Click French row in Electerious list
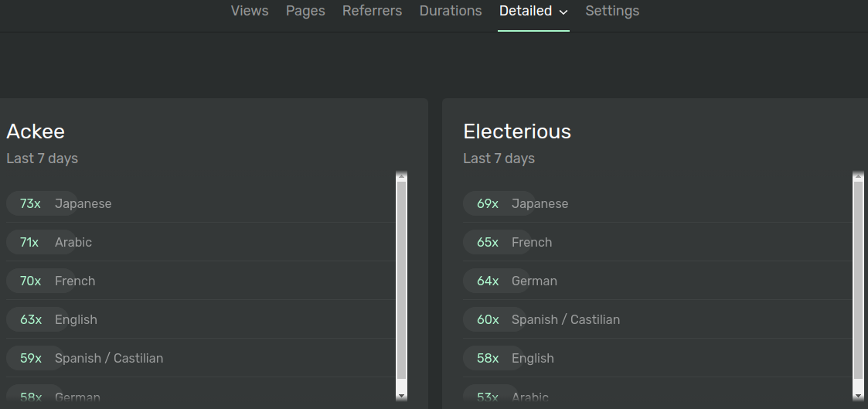868x409 pixels. (658, 242)
